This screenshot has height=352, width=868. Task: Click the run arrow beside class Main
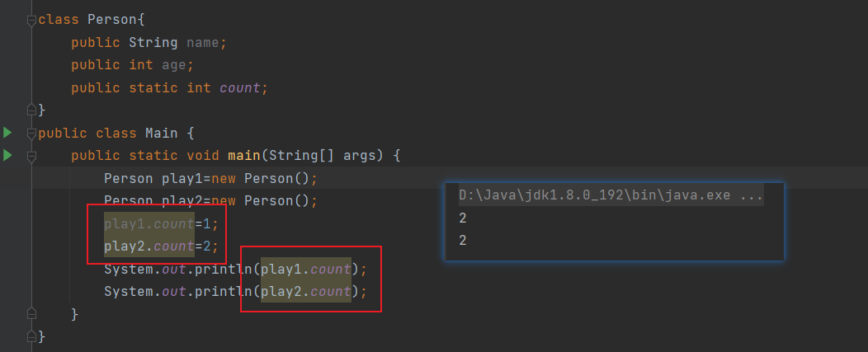tap(7, 133)
